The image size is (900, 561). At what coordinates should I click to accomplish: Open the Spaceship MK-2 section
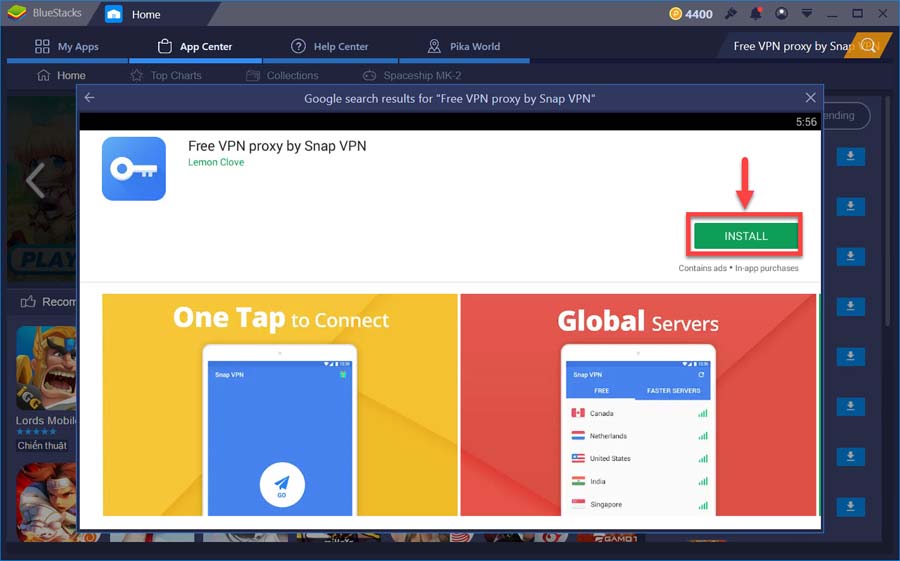[x=412, y=75]
